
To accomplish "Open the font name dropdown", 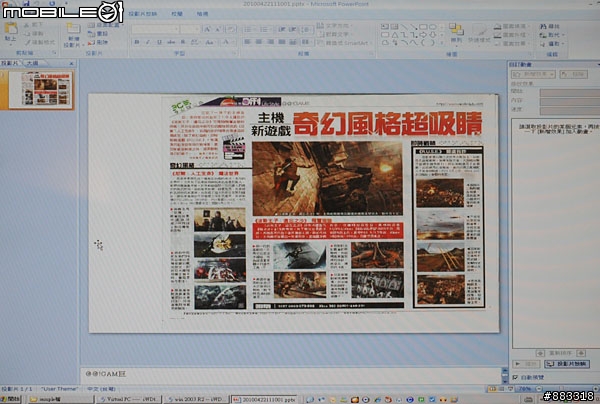I will (176, 29).
